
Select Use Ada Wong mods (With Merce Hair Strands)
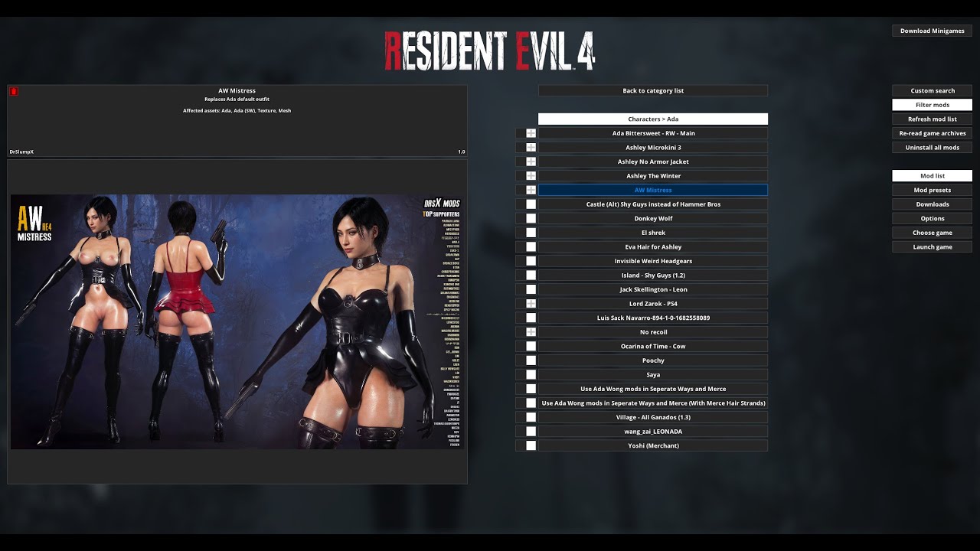pyautogui.click(x=653, y=403)
